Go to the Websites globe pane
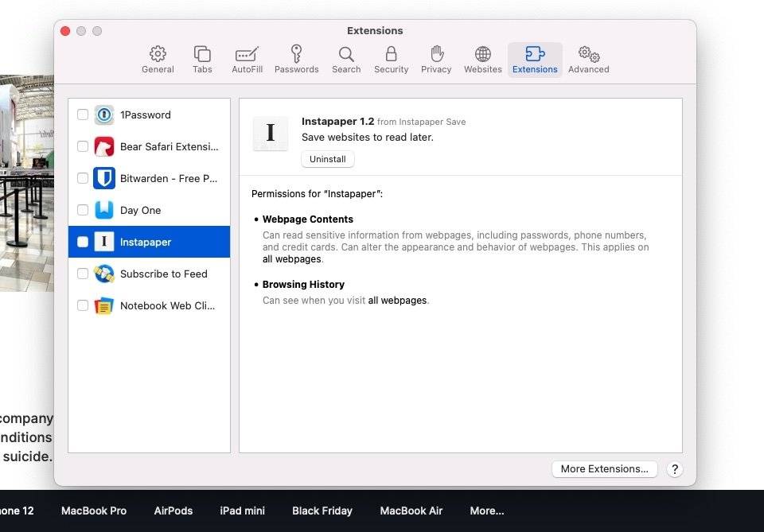 (482, 60)
